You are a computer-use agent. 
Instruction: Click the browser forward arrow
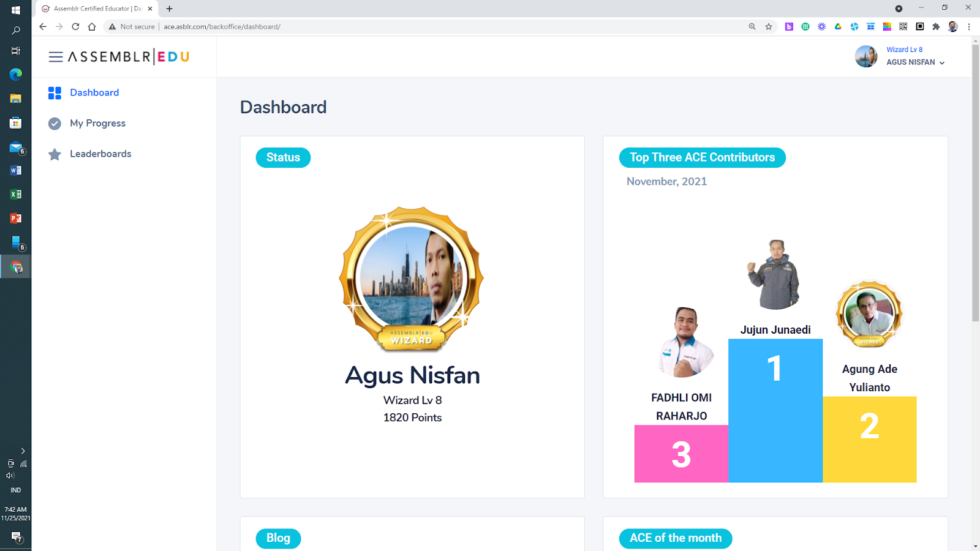[59, 26]
